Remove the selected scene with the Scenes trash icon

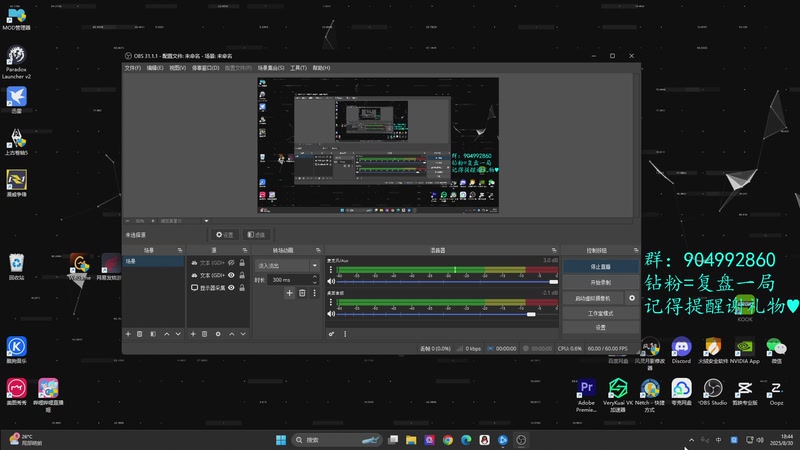click(x=140, y=334)
